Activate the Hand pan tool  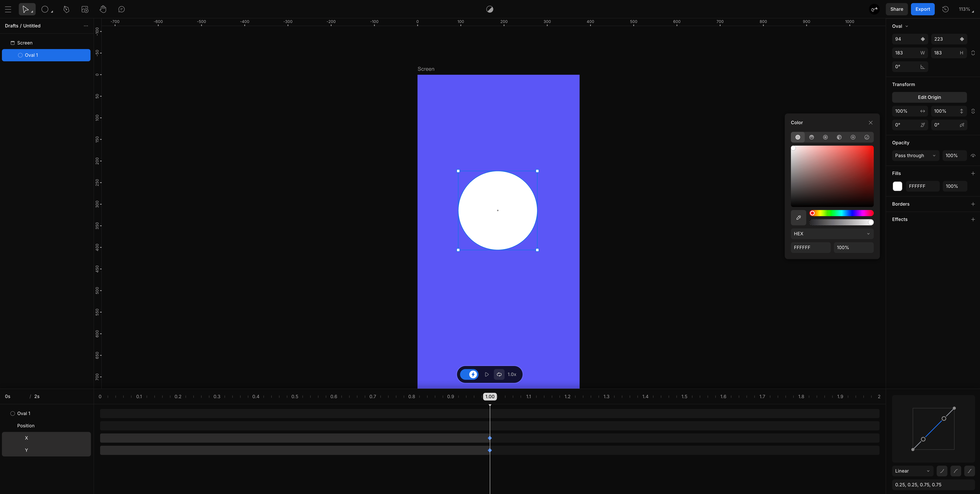(x=103, y=9)
